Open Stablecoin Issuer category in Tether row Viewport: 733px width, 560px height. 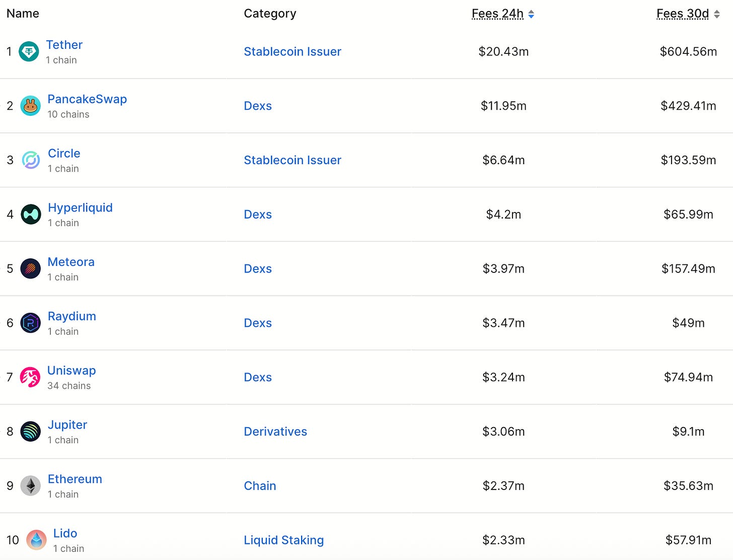[292, 51]
